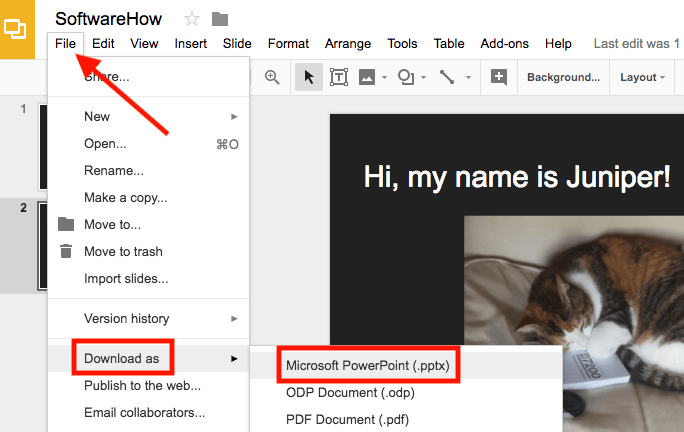Select the arrow cursor tool
This screenshot has height=432, width=684.
(309, 77)
